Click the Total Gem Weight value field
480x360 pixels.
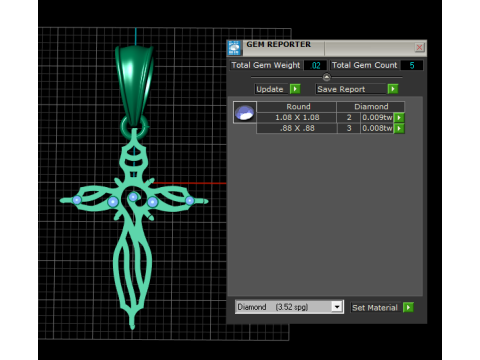click(x=315, y=65)
